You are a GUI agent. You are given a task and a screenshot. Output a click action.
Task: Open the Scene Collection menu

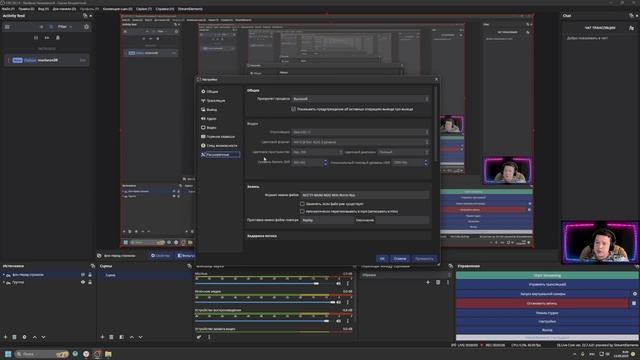pos(118,9)
